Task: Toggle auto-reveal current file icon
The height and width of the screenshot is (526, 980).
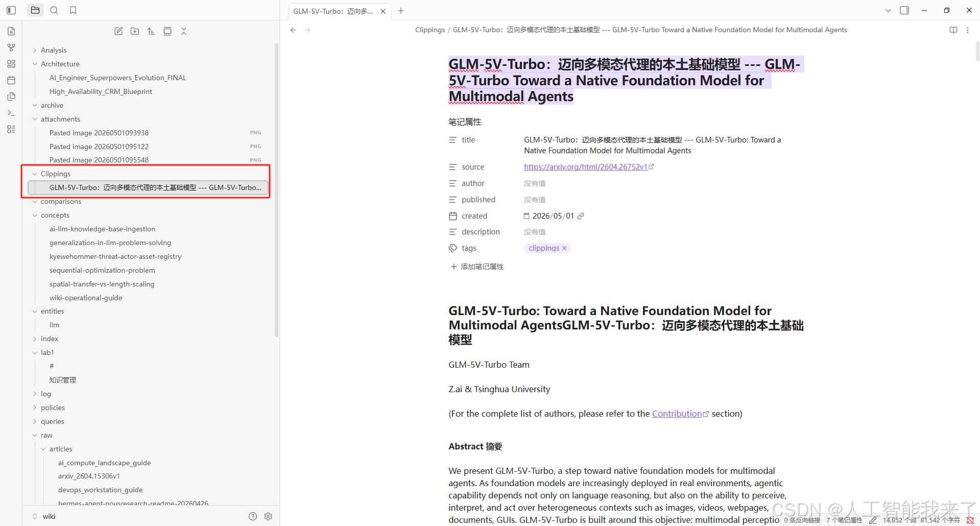Action: 168,31
